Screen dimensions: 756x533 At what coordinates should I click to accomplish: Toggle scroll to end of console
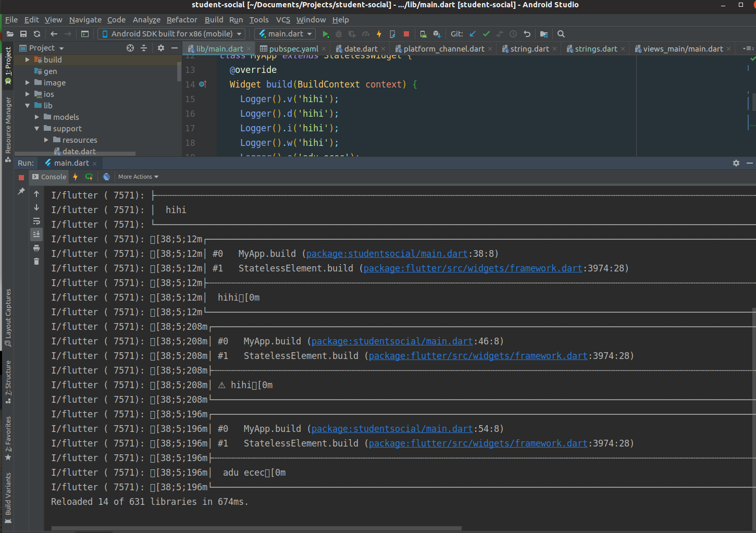pyautogui.click(x=36, y=234)
